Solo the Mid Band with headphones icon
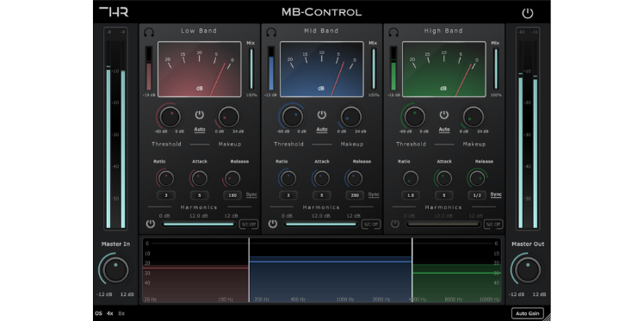644x321 pixels. 271,32
